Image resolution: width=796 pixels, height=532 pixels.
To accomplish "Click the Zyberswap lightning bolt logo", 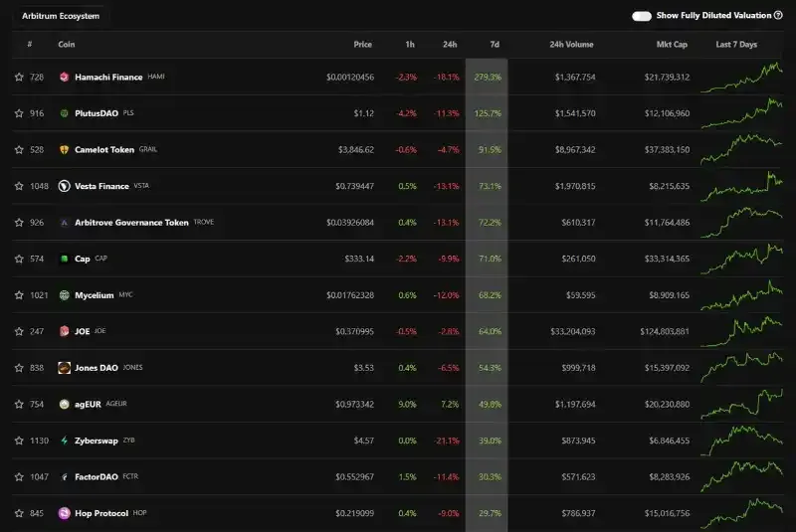I will click(x=64, y=441).
